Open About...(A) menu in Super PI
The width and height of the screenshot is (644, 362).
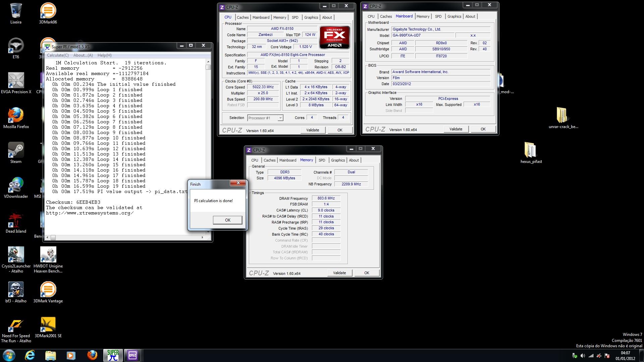(83, 55)
